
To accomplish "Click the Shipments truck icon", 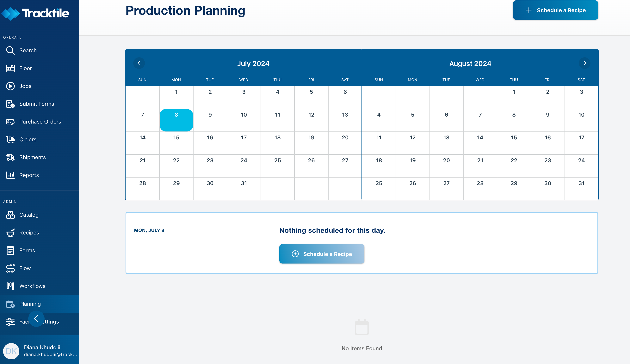I will point(10,157).
